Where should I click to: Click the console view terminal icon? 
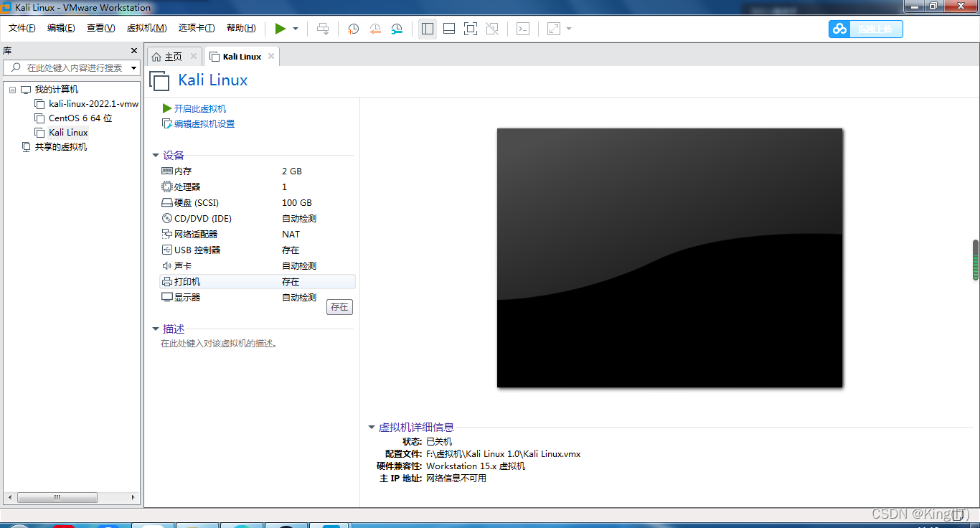(524, 29)
